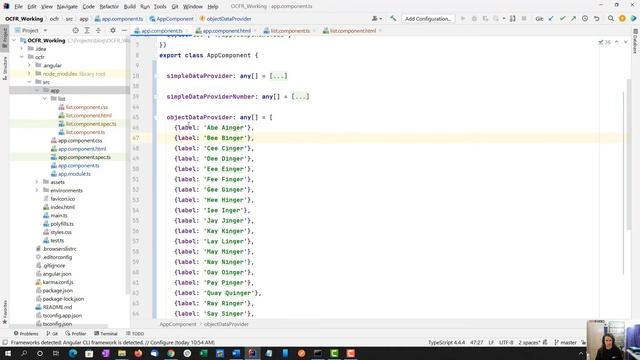The width and height of the screenshot is (640, 360).
Task: Click the Build project hammer icon
Action: (393, 18)
